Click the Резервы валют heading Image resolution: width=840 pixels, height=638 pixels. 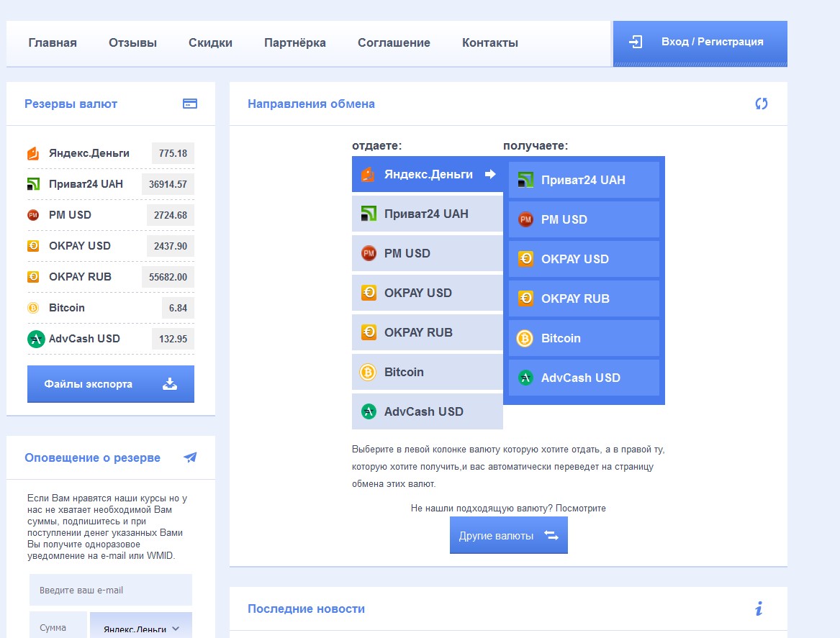pos(71,104)
